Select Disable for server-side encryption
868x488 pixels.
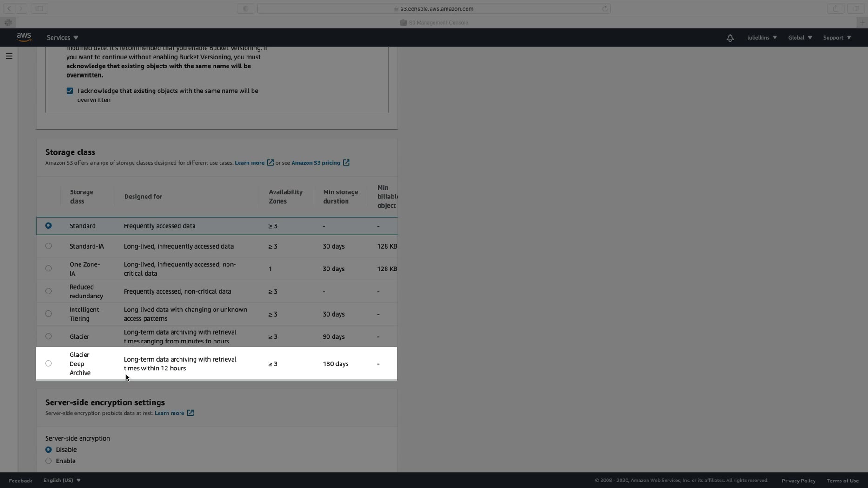pos(48,450)
